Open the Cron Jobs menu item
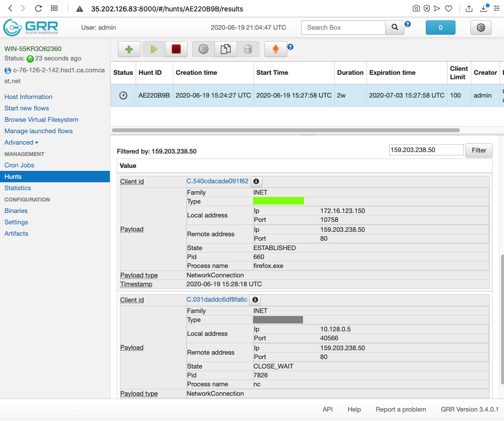Viewport: 504px width, 421px height. pyautogui.click(x=19, y=165)
